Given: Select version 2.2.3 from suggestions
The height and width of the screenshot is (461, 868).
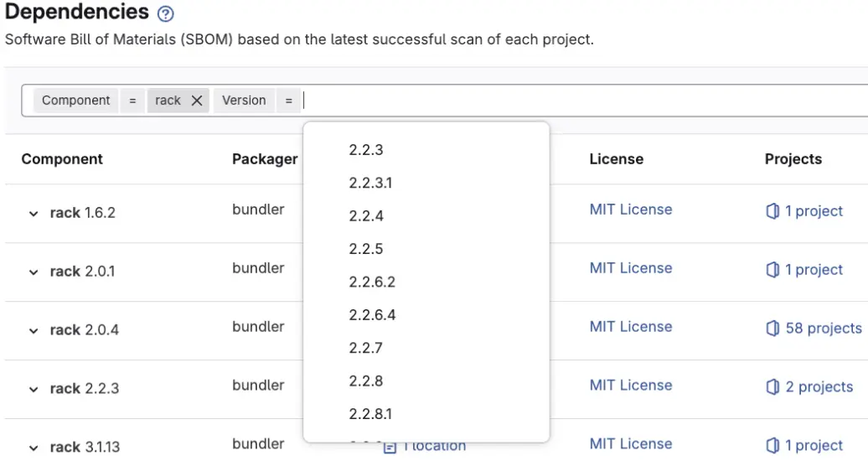Looking at the screenshot, I should click(x=366, y=150).
